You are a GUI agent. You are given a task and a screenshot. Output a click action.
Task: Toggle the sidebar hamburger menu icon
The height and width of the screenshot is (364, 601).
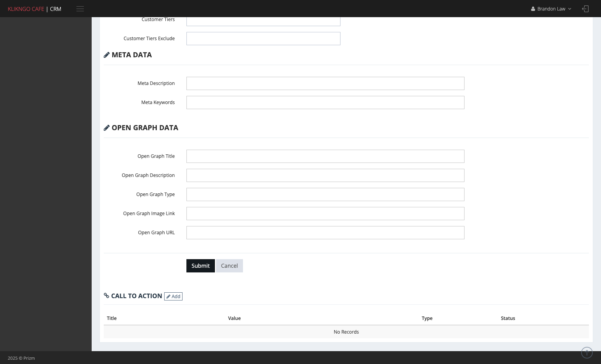pyautogui.click(x=80, y=9)
